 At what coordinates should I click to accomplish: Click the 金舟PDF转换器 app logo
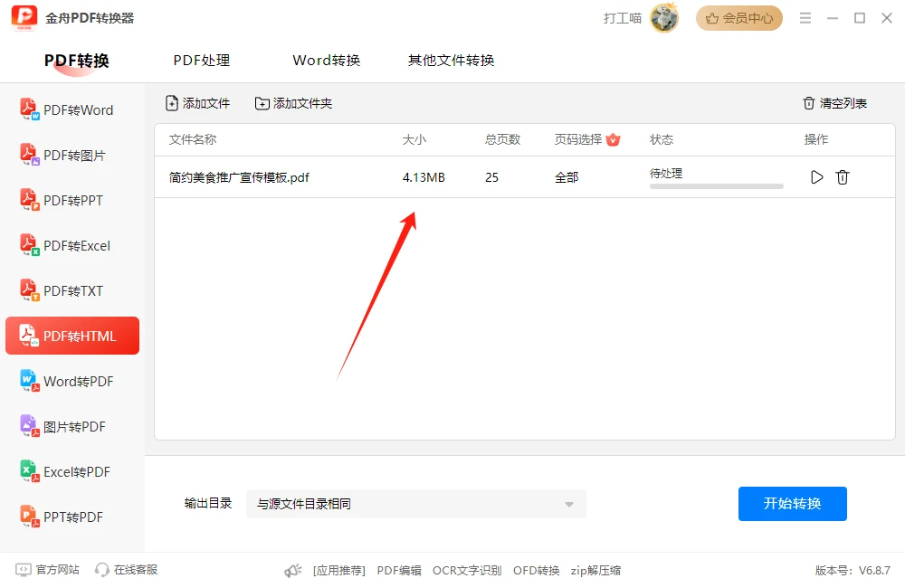click(x=24, y=18)
